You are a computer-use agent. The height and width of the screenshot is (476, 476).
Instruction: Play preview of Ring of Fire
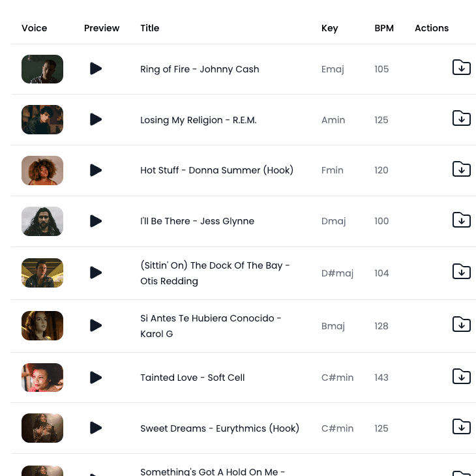[x=96, y=68]
